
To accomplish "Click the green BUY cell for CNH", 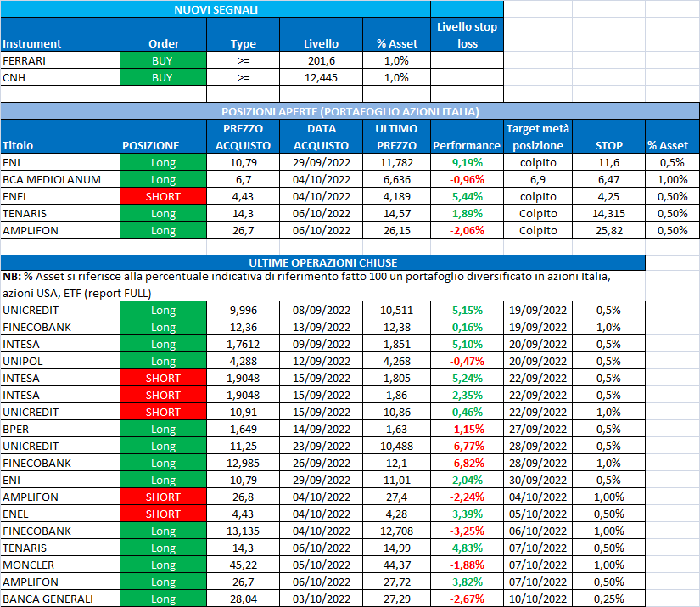I will [164, 77].
